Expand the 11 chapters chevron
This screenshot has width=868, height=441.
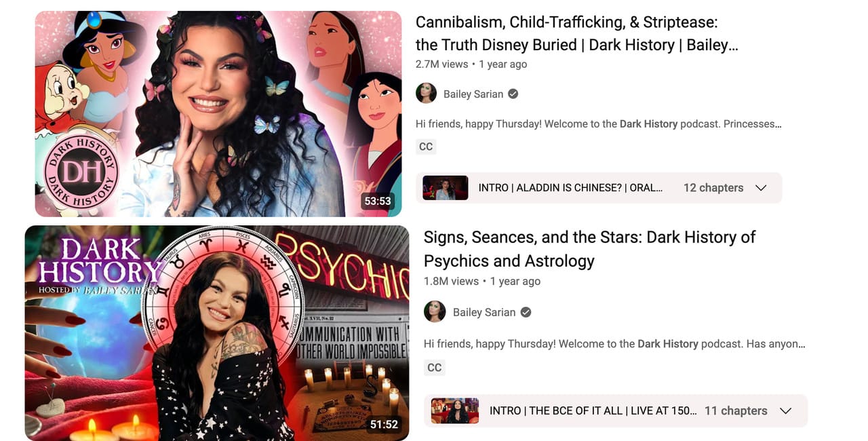(786, 410)
